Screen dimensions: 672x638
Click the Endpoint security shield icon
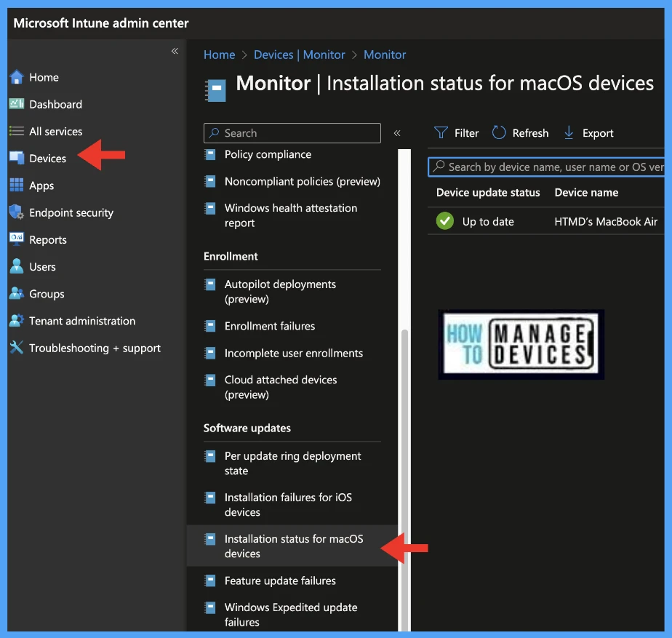17,212
